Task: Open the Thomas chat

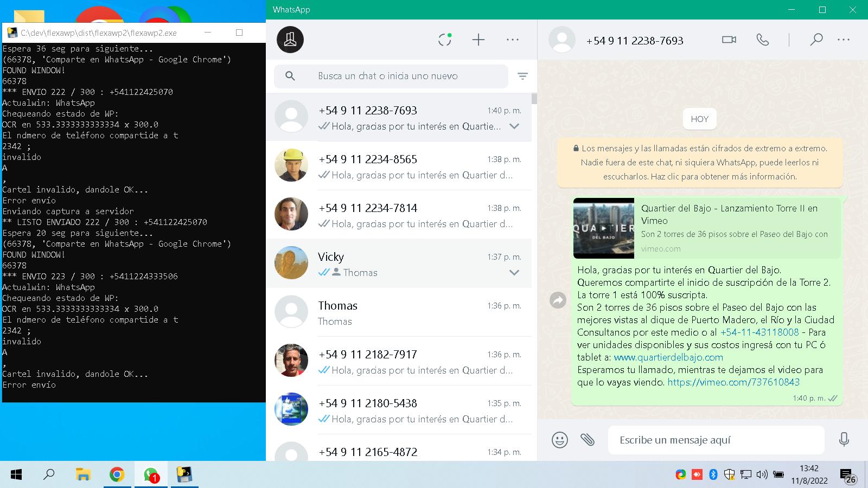Action: (x=399, y=312)
